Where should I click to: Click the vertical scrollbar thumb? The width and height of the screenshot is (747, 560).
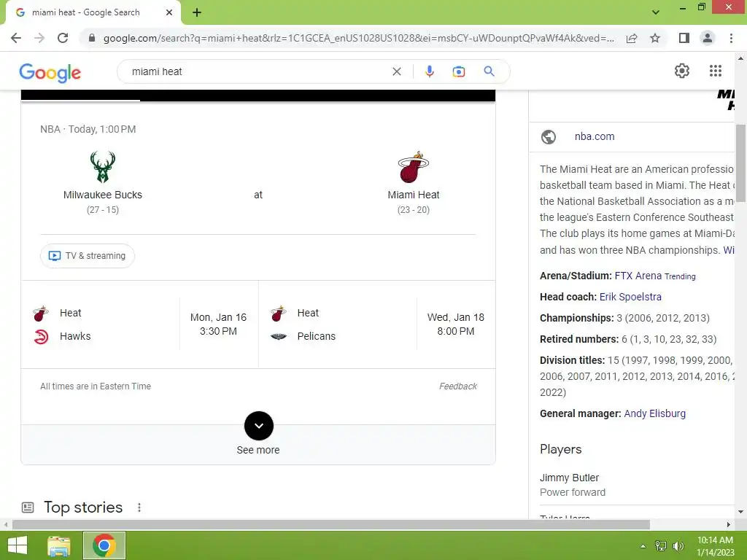[740, 163]
